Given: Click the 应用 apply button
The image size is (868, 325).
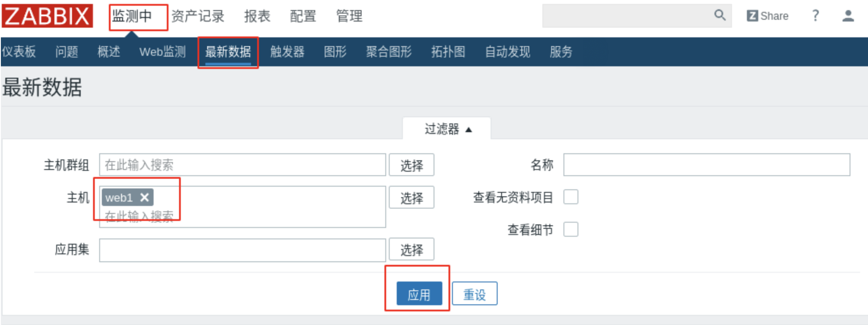Looking at the screenshot, I should pyautogui.click(x=419, y=294).
